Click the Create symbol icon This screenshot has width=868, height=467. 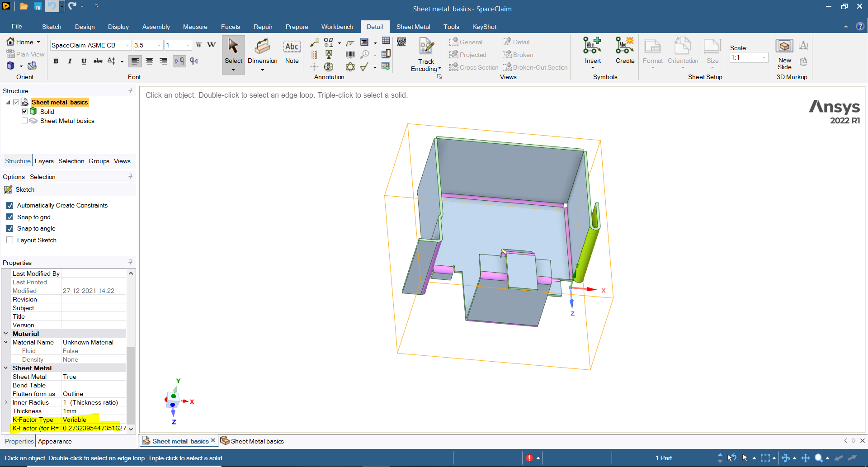[x=625, y=46]
